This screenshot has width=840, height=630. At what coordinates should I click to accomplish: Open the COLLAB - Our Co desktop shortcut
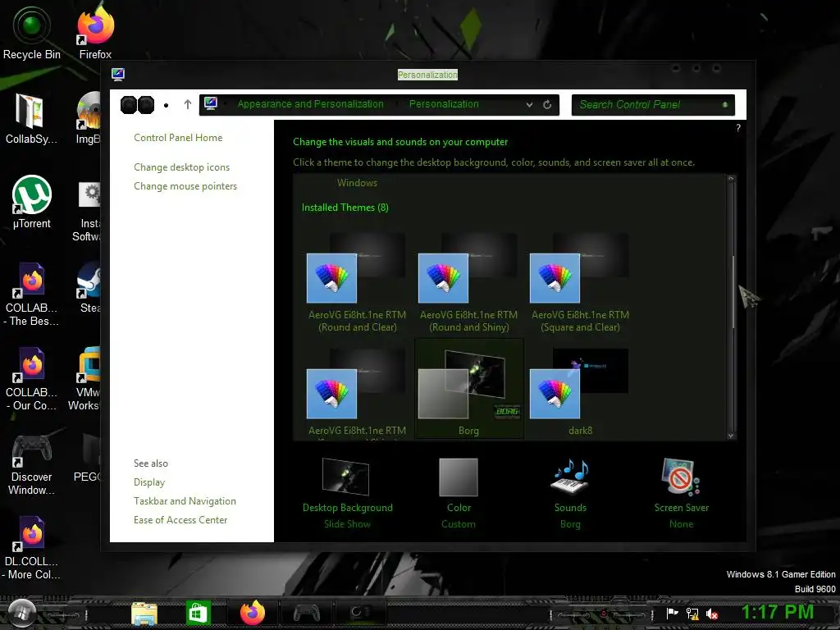tap(32, 378)
